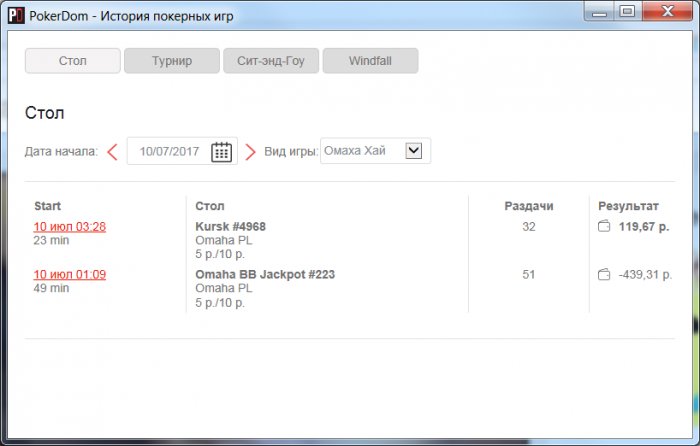
Task: Open the calendar date picker icon
Action: click(221, 152)
